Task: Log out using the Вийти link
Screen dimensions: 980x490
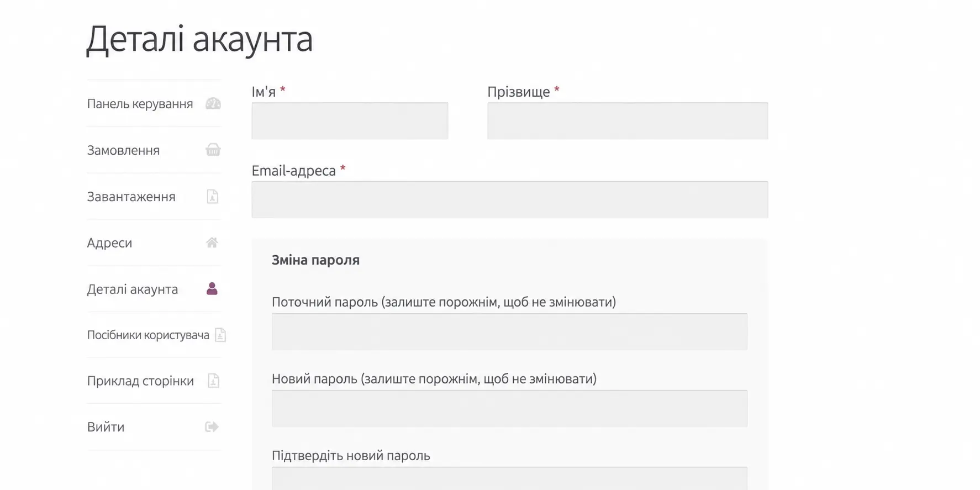Action: coord(106,427)
